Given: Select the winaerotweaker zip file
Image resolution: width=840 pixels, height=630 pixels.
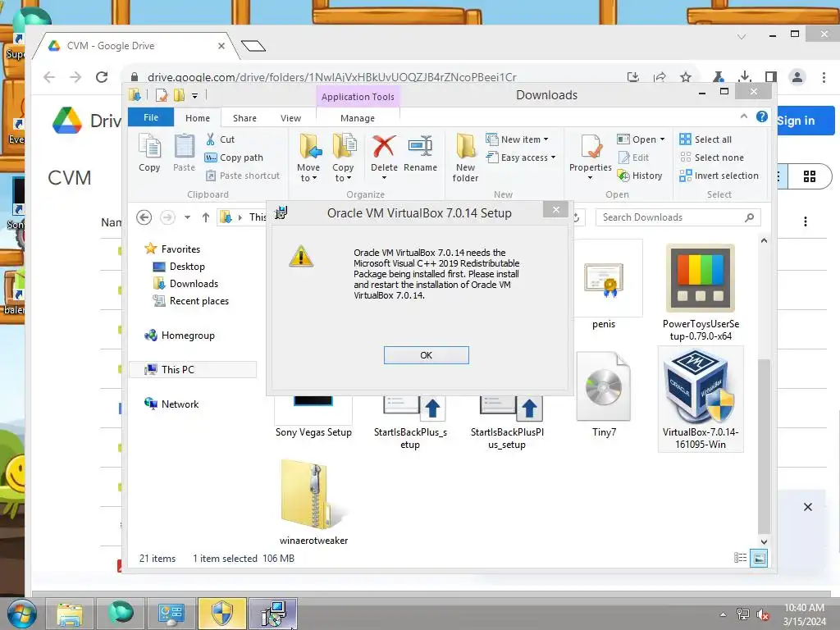Looking at the screenshot, I should click(x=313, y=503).
